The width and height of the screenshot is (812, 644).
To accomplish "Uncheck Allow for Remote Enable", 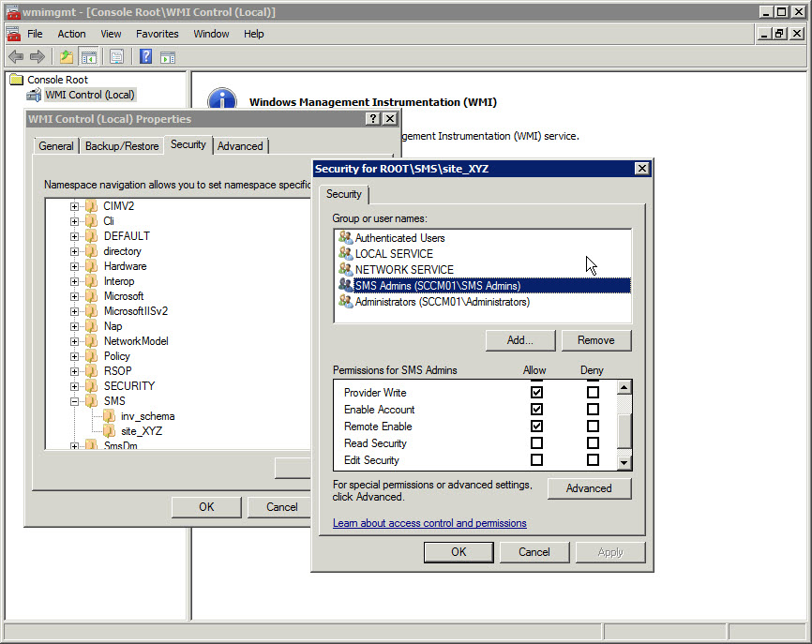I will (x=536, y=427).
